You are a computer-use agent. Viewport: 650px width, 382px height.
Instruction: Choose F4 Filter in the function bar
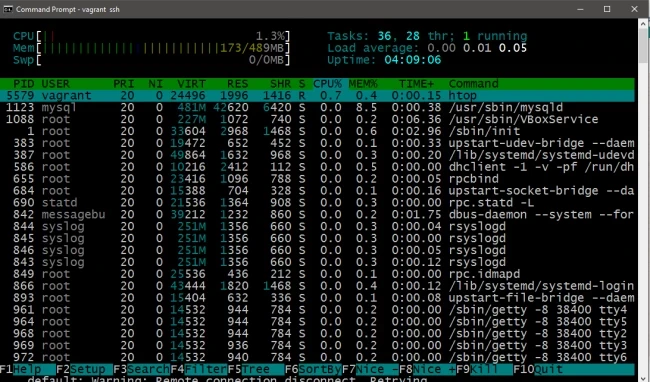click(x=198, y=369)
